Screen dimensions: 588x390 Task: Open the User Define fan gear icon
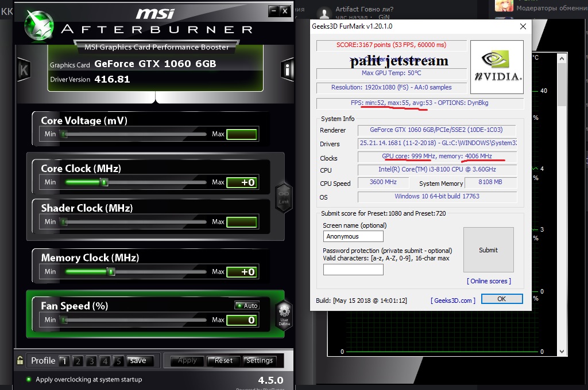[284, 314]
